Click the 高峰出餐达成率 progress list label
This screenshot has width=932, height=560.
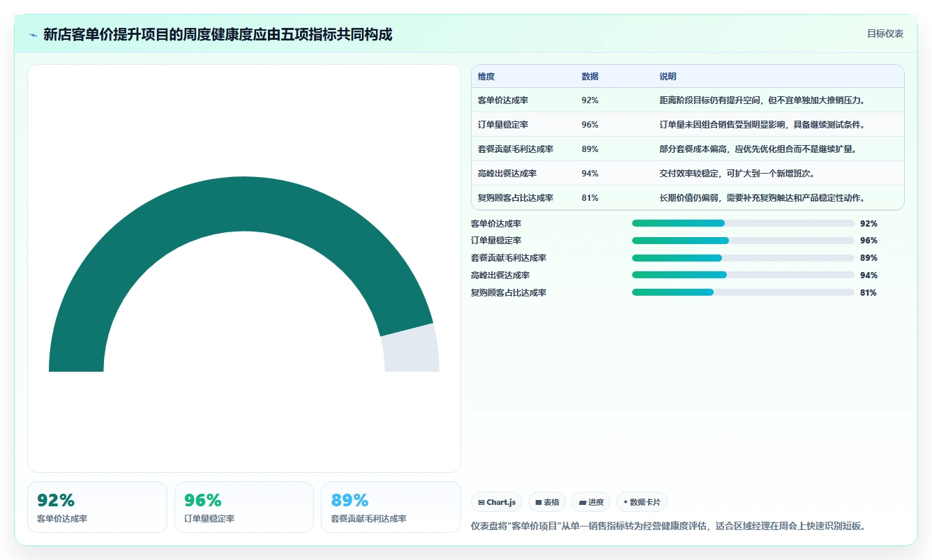pyautogui.click(x=500, y=275)
